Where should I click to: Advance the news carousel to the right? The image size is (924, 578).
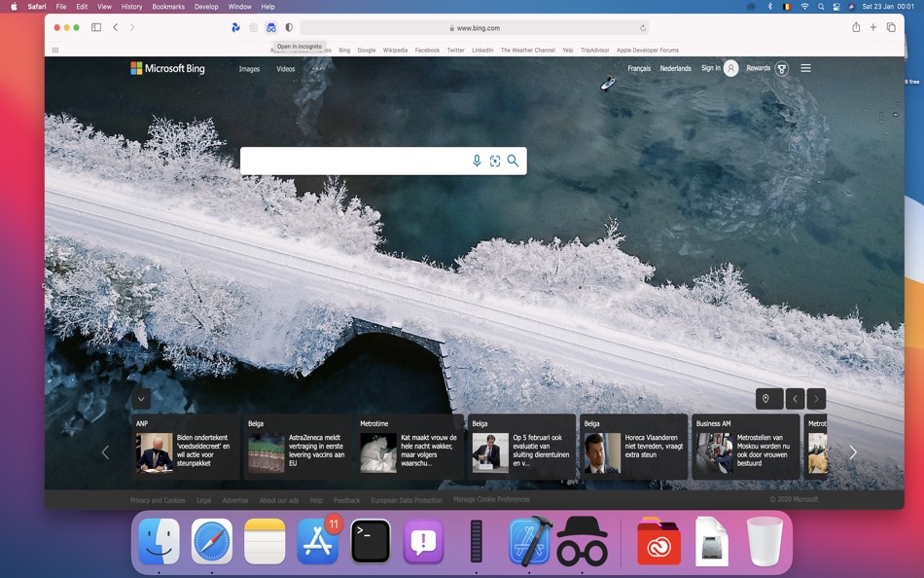pos(853,452)
